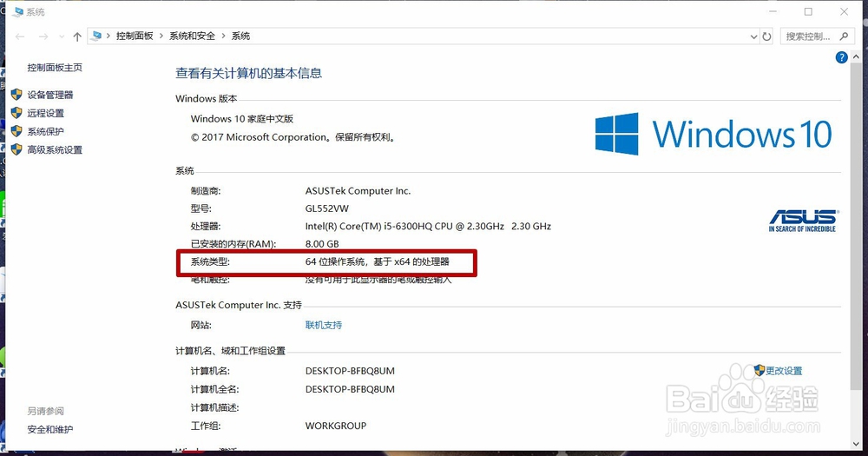Refresh the system page
Screen dimensions: 868x456
[766, 36]
